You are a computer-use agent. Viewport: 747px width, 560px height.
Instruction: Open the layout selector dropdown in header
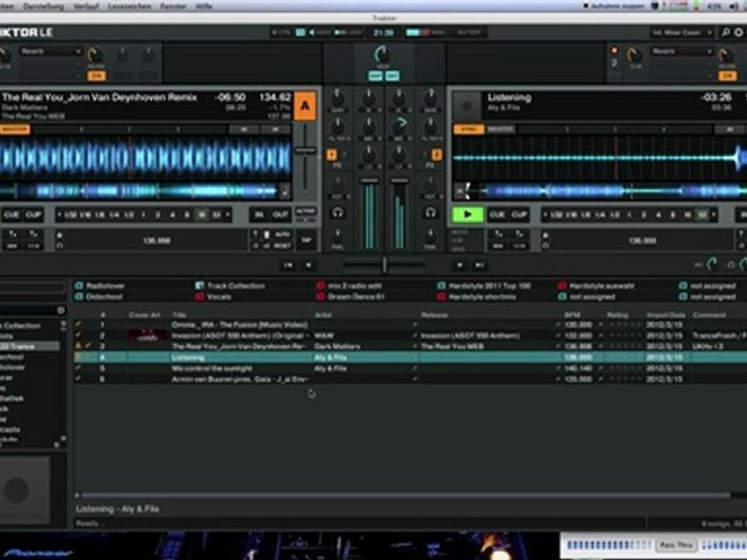(x=682, y=33)
